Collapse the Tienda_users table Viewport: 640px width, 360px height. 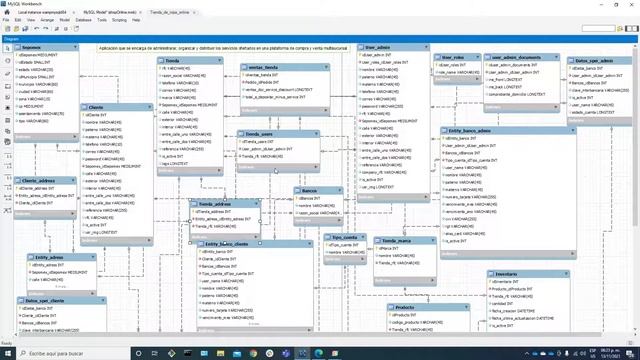[316, 133]
